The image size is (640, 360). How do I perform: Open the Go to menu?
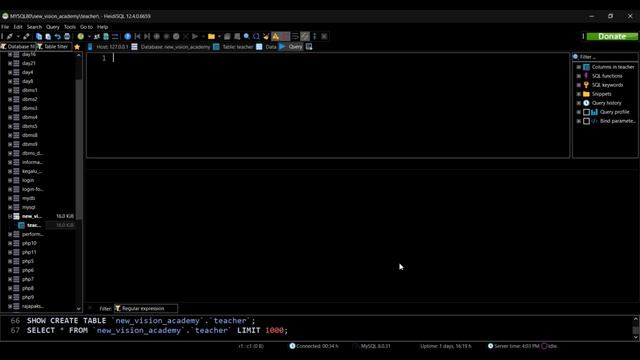tap(86, 27)
